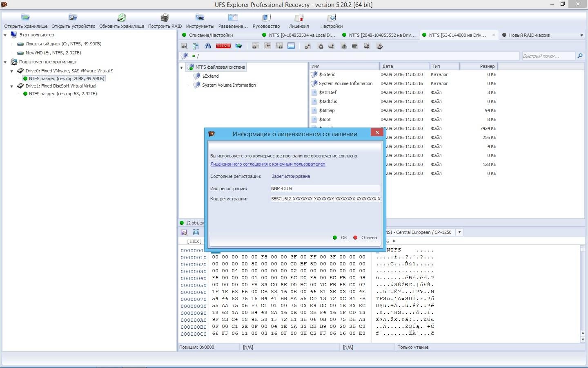The height and width of the screenshot is (368, 588).
Task: Click the Тип column header
Action: click(x=445, y=66)
